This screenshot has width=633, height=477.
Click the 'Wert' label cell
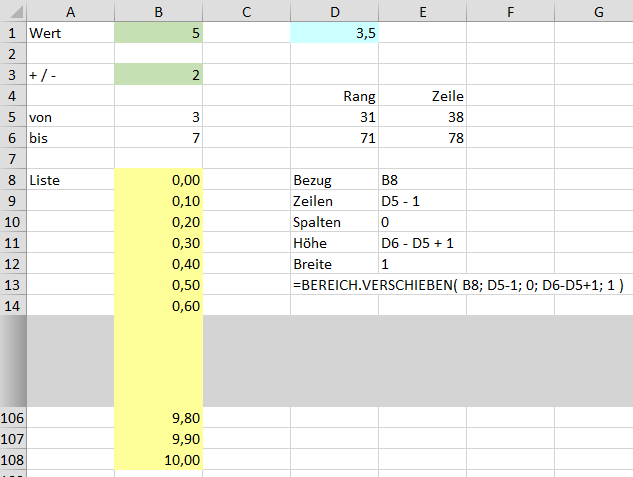(x=70, y=33)
